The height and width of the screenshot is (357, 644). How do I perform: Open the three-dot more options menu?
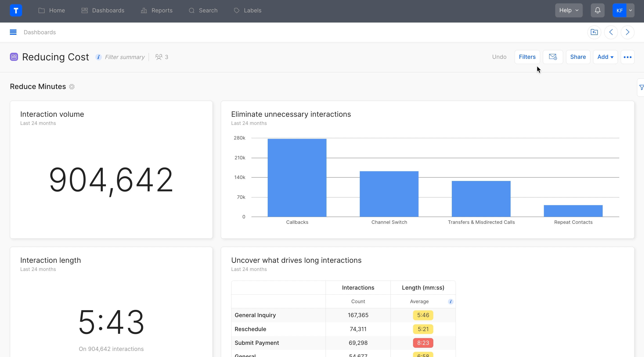pyautogui.click(x=627, y=57)
